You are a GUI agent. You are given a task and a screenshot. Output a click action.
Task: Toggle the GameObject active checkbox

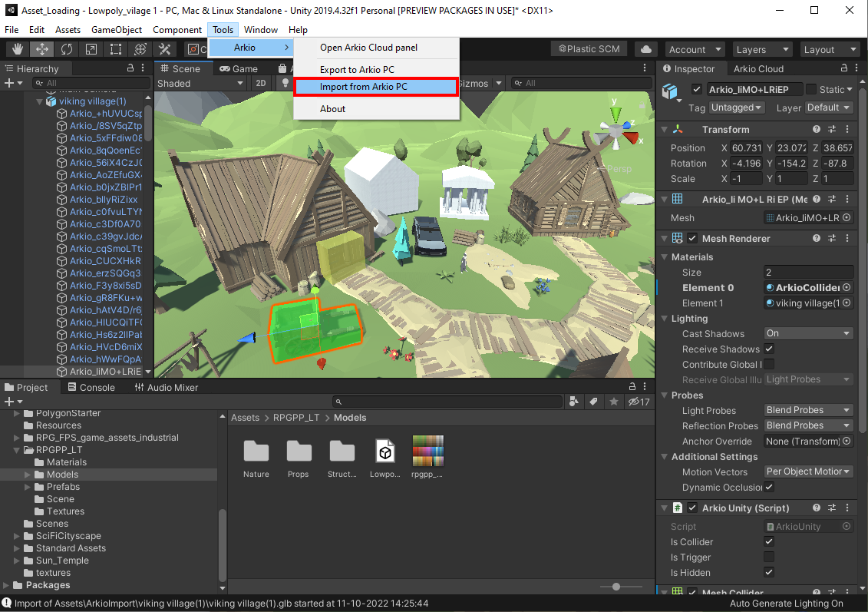(697, 89)
